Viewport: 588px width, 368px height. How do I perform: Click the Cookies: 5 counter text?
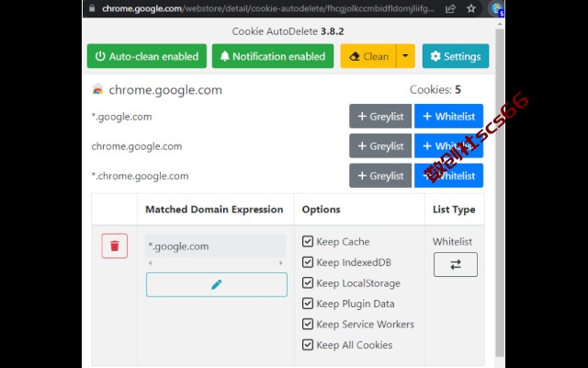click(435, 89)
